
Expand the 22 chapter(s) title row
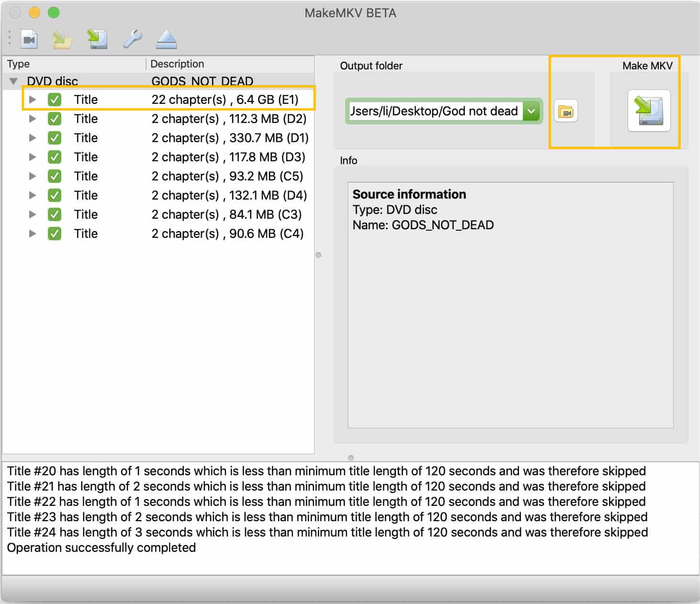33,100
